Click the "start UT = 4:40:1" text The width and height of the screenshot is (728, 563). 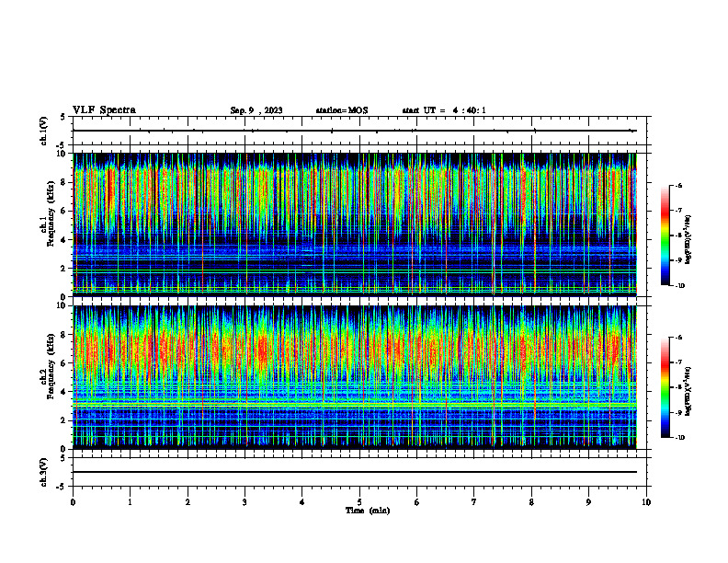pyautogui.click(x=444, y=110)
